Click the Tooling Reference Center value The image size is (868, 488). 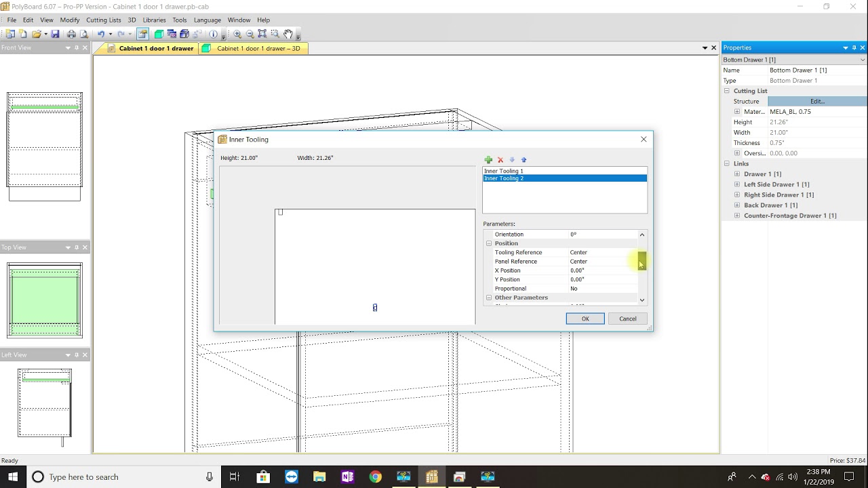[x=602, y=252]
